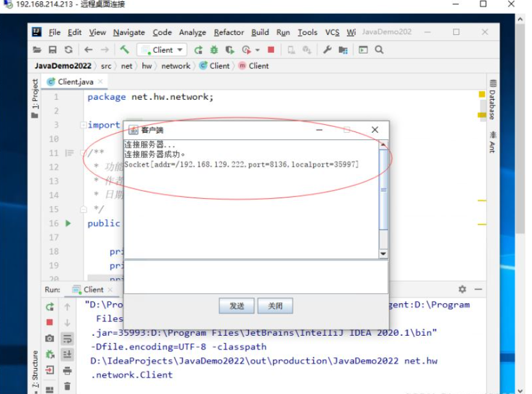Viewport: 532px width, 394px height.
Task: Open the Ant tool window
Action: (x=493, y=142)
